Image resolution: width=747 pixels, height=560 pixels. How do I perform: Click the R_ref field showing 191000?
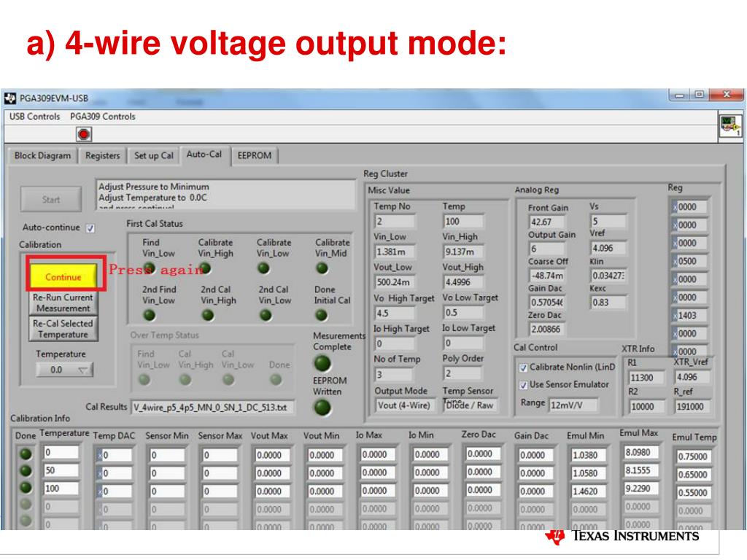(692, 407)
